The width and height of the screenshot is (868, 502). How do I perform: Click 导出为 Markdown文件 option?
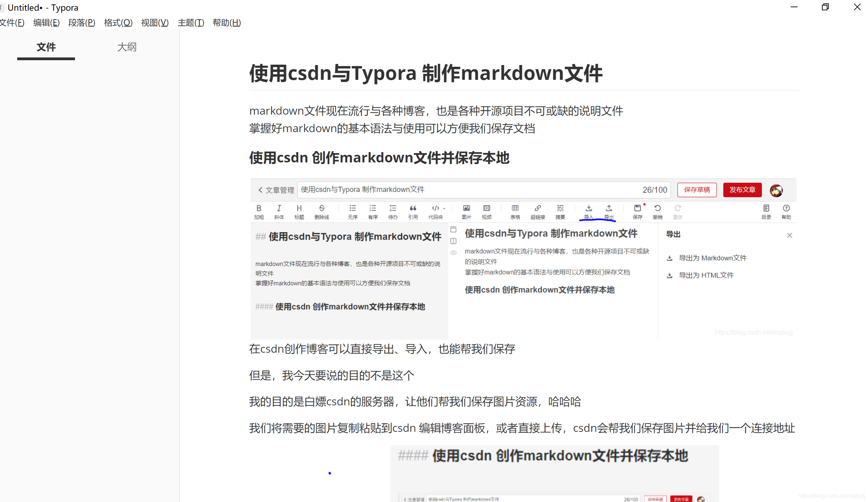click(x=707, y=258)
